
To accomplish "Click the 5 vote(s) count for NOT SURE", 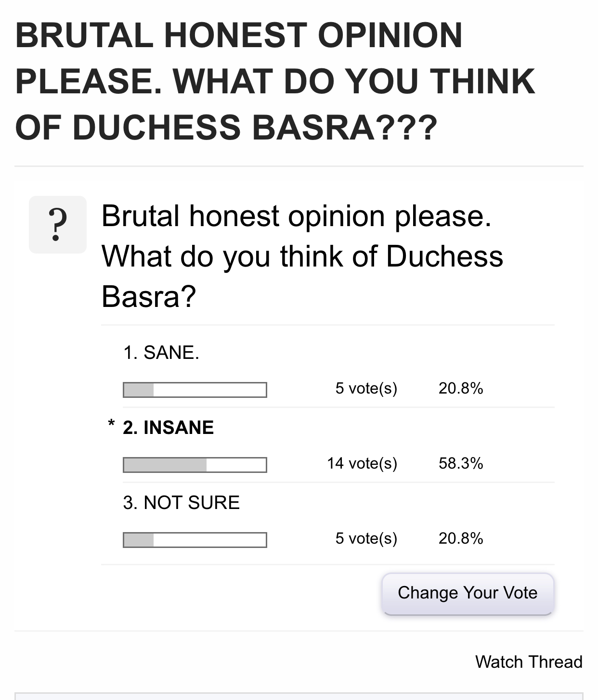I will (366, 538).
